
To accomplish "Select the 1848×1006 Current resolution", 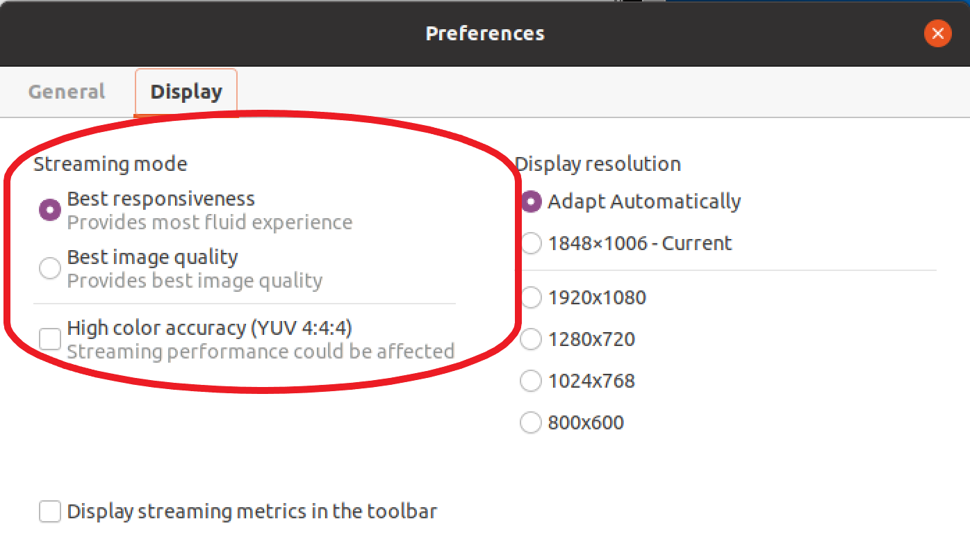I will pos(530,243).
